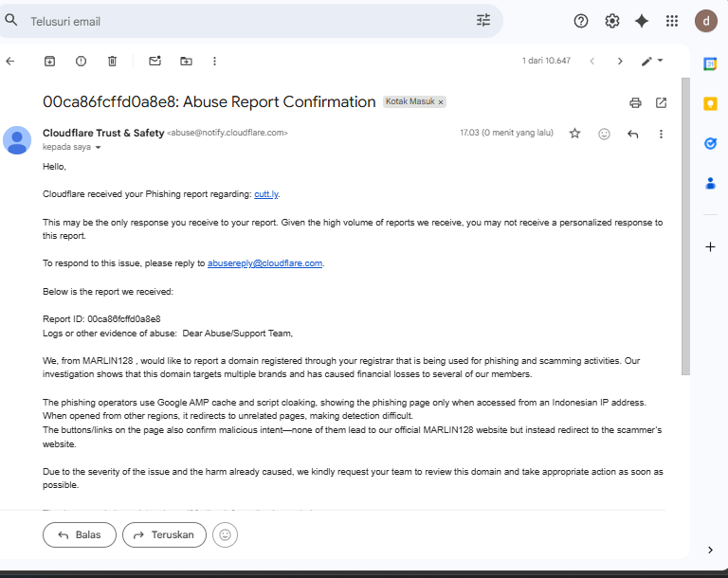Open the Help question mark menu
Viewport: 728px width, 578px height.
coord(581,21)
